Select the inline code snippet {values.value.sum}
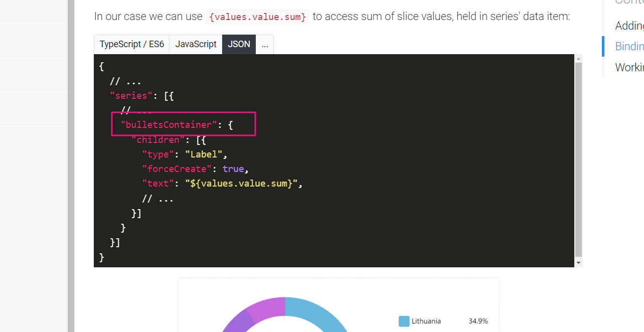Screen dimensions: 644x332 pos(257,17)
